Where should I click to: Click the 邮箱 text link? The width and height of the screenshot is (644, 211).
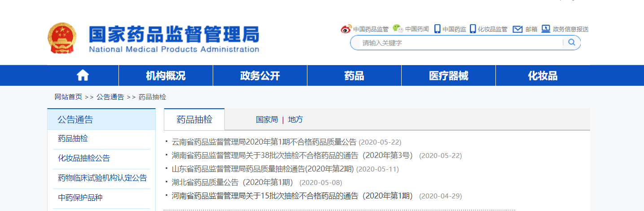531,29
